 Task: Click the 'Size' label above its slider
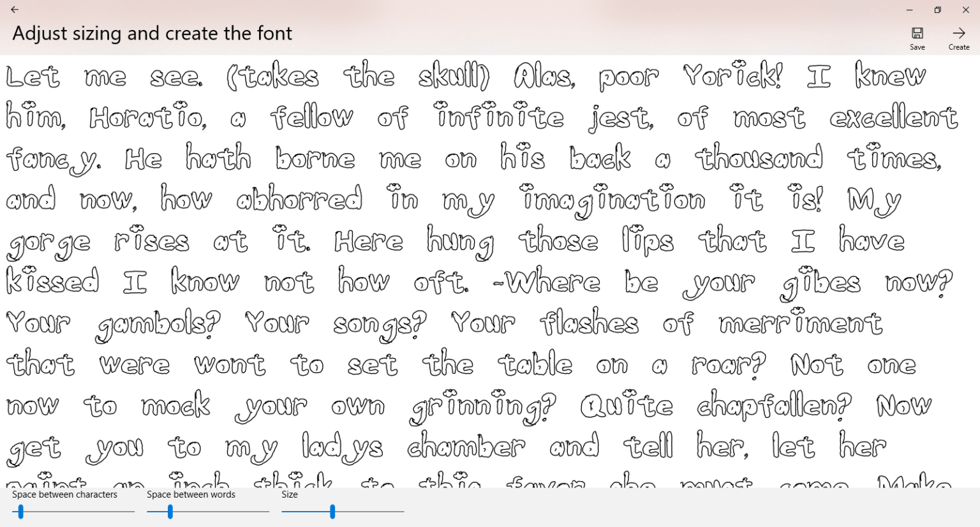coord(289,494)
